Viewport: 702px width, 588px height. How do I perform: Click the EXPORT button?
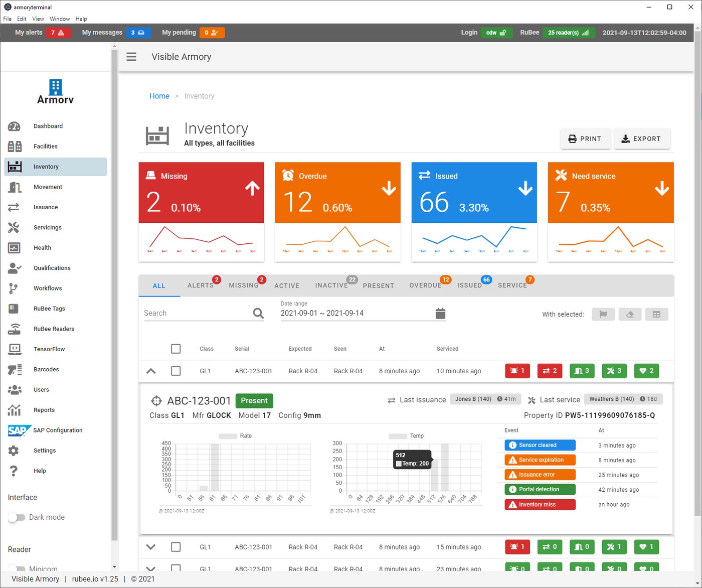642,139
